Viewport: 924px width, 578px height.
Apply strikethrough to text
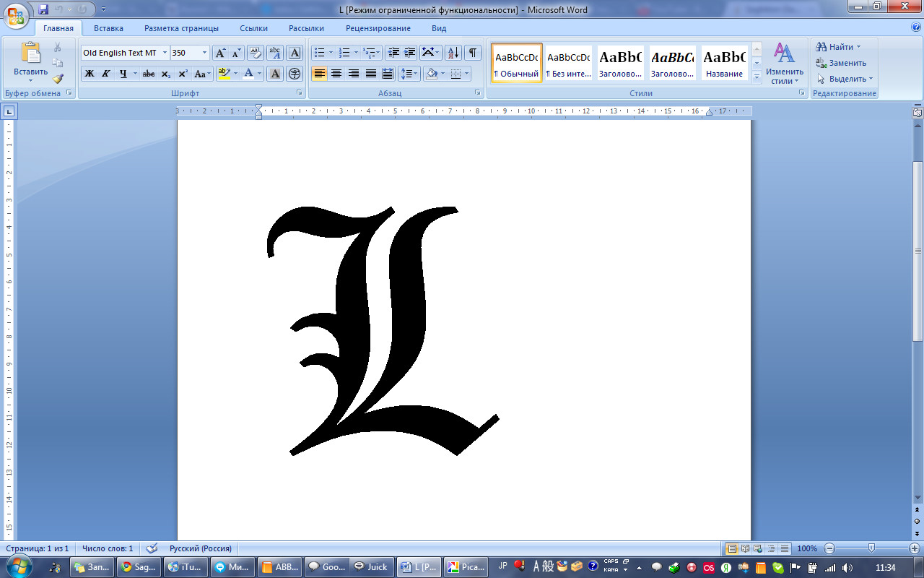click(149, 74)
